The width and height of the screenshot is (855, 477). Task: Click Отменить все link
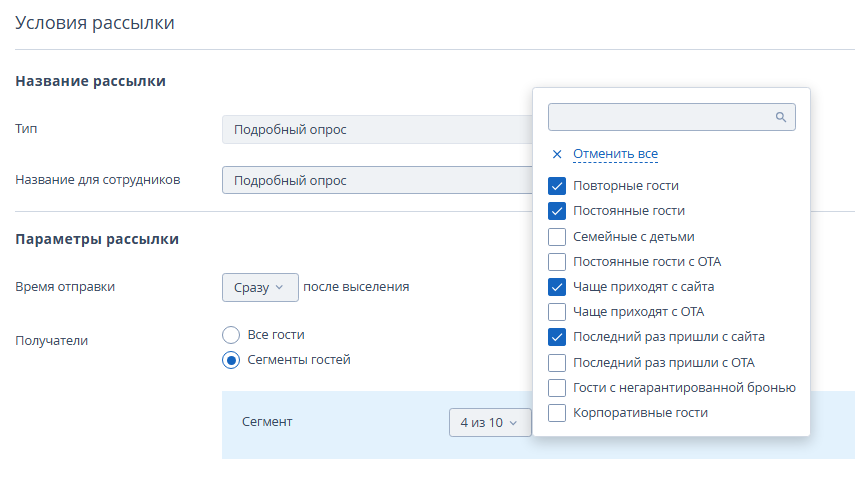[615, 154]
